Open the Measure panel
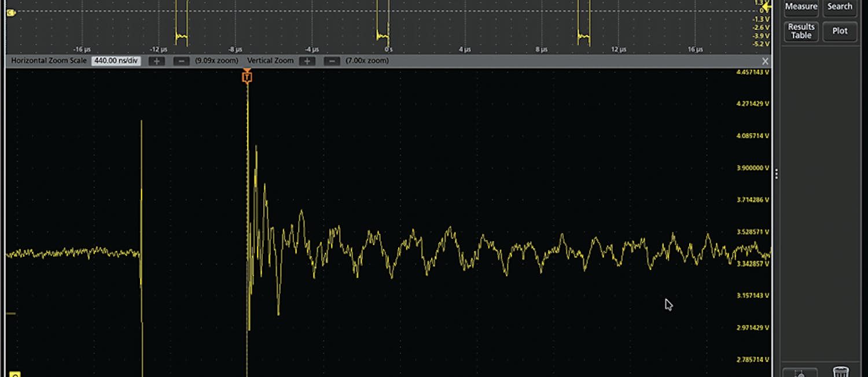The width and height of the screenshot is (868, 377). point(801,6)
